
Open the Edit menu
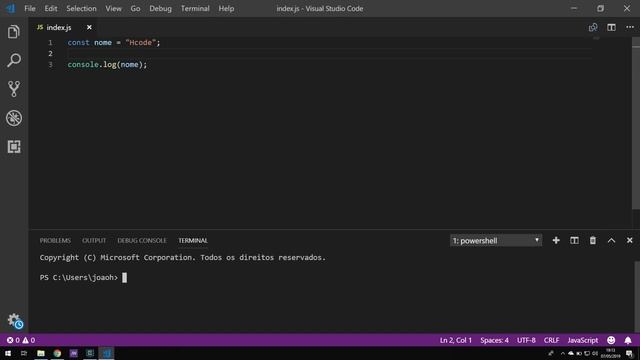pos(51,9)
